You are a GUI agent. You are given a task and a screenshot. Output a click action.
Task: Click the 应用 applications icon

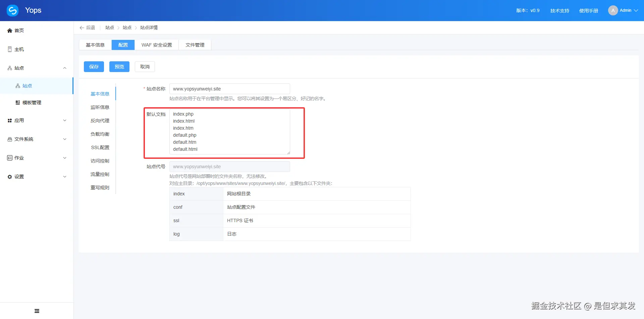pos(9,120)
